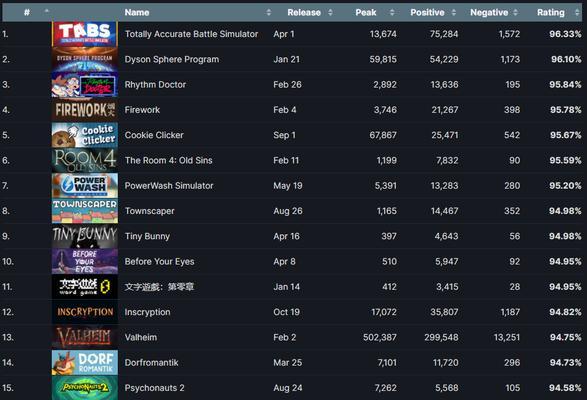The height and width of the screenshot is (400, 587).
Task: Open the Totally Accurate Battle Simulator thumbnail
Action: (x=85, y=34)
